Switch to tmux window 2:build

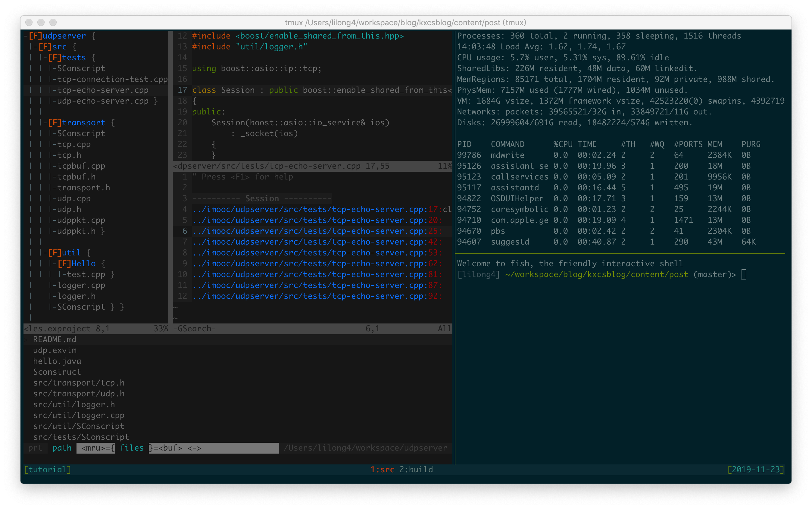416,469
